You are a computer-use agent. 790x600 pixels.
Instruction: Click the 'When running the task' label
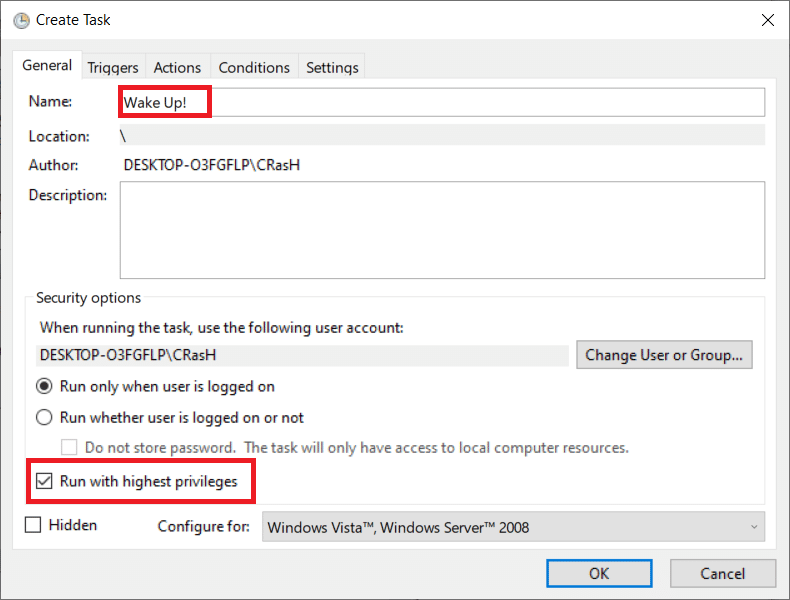222,327
